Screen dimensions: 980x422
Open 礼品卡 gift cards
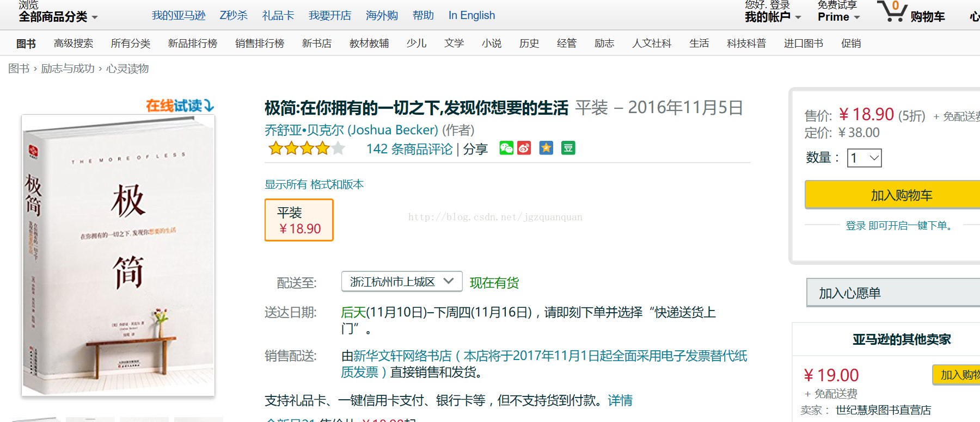pyautogui.click(x=278, y=15)
